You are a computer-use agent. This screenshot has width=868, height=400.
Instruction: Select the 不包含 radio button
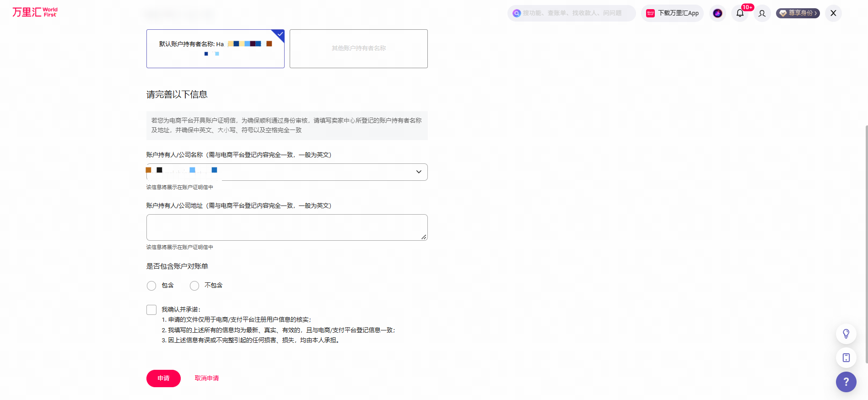(194, 286)
